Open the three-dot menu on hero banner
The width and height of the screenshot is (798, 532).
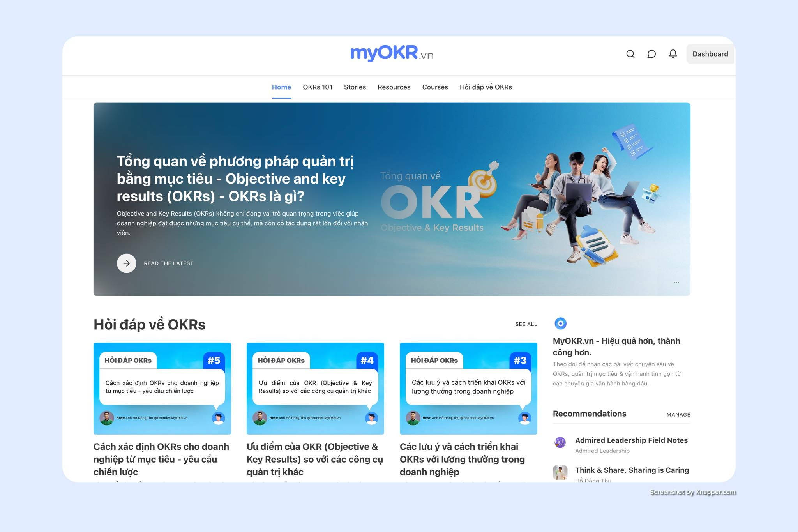(676, 283)
